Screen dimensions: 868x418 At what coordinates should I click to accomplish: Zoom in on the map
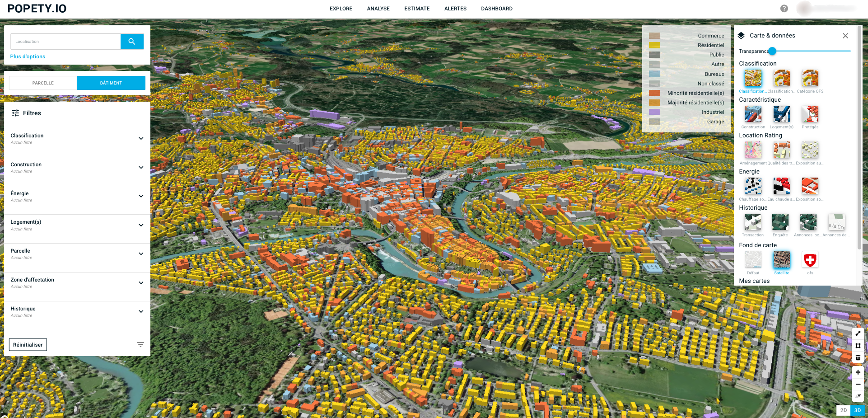coord(858,372)
